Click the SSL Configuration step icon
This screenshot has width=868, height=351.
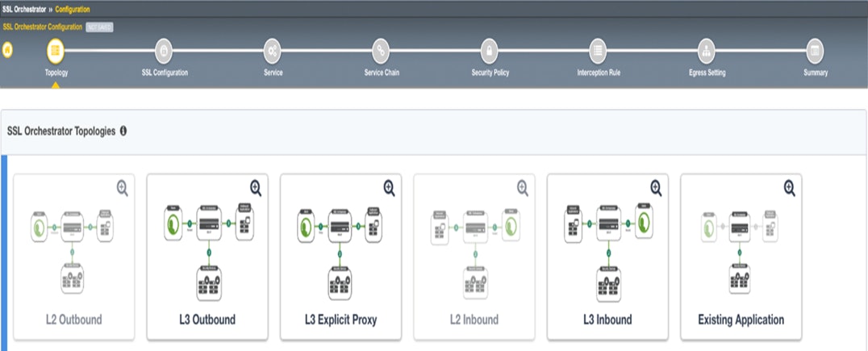(x=164, y=50)
